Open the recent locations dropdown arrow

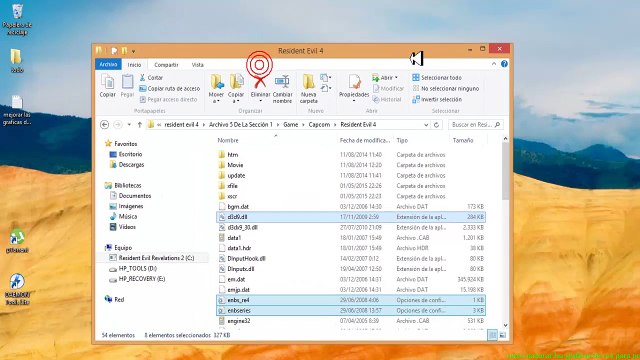[129, 124]
